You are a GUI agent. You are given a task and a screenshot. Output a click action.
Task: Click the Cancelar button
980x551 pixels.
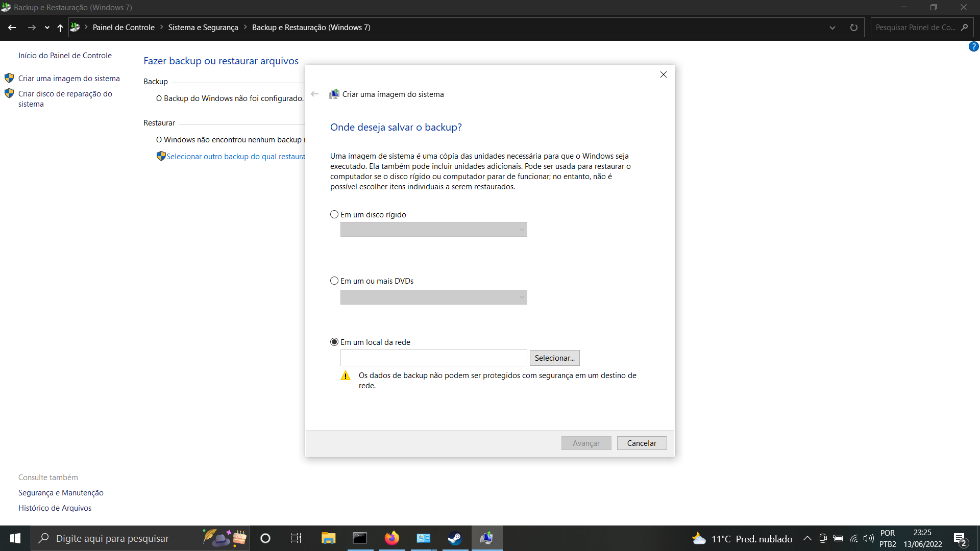click(642, 443)
